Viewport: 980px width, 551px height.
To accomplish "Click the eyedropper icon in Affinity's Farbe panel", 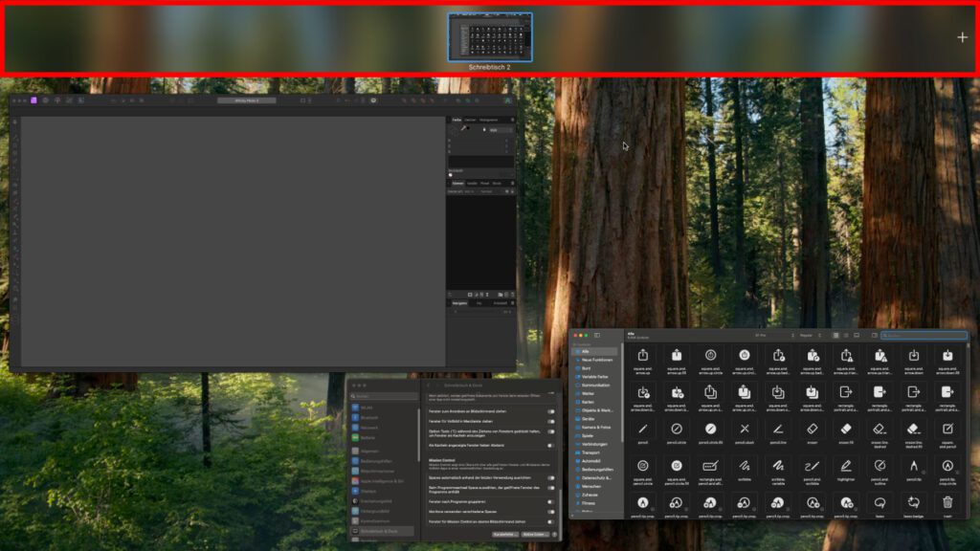I will coord(463,128).
